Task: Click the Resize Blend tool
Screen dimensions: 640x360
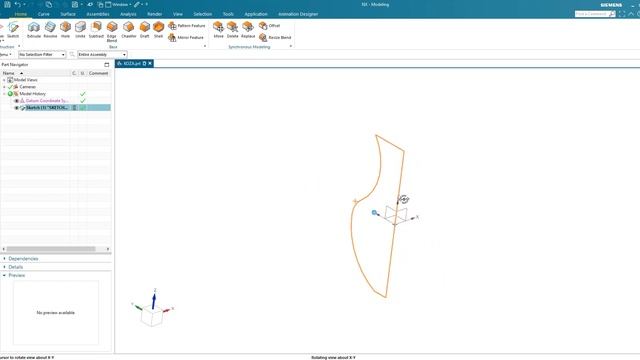Action: coord(275,38)
